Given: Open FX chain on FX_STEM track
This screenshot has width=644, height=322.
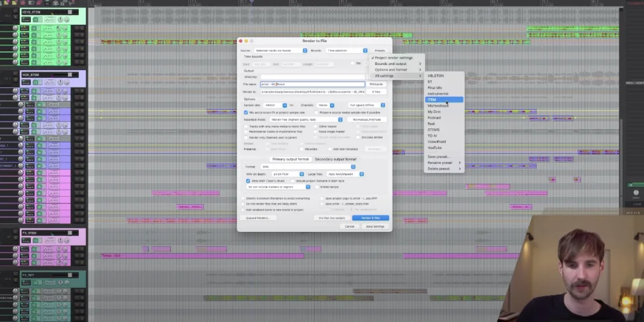Looking at the screenshot, I should (x=36, y=240).
